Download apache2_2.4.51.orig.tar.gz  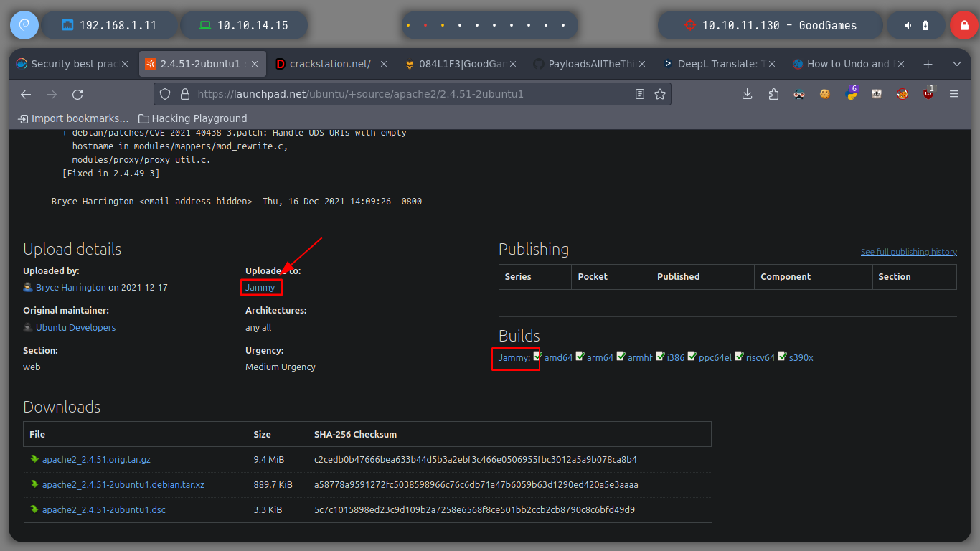tap(96, 459)
